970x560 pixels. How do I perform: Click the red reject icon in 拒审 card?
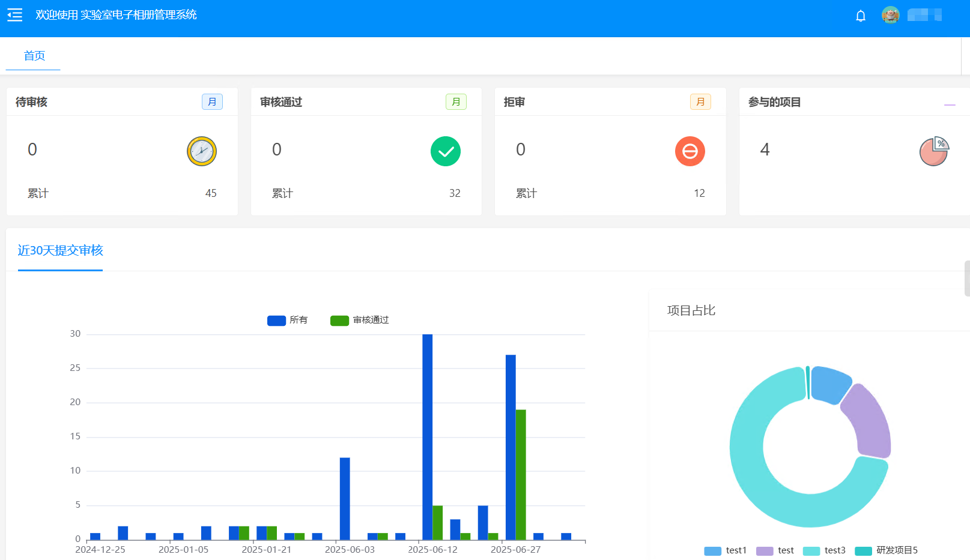(x=690, y=151)
